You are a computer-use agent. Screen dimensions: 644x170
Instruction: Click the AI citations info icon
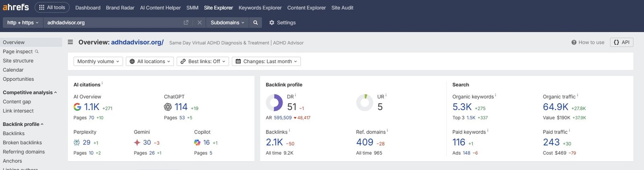pos(102,84)
